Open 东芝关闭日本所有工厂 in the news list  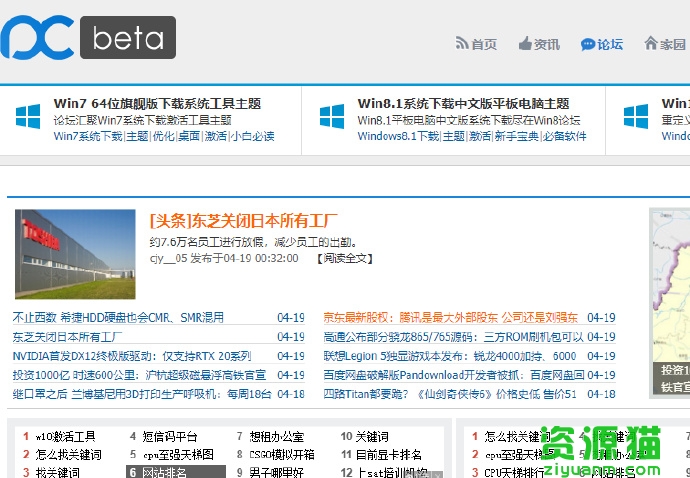[67, 337]
